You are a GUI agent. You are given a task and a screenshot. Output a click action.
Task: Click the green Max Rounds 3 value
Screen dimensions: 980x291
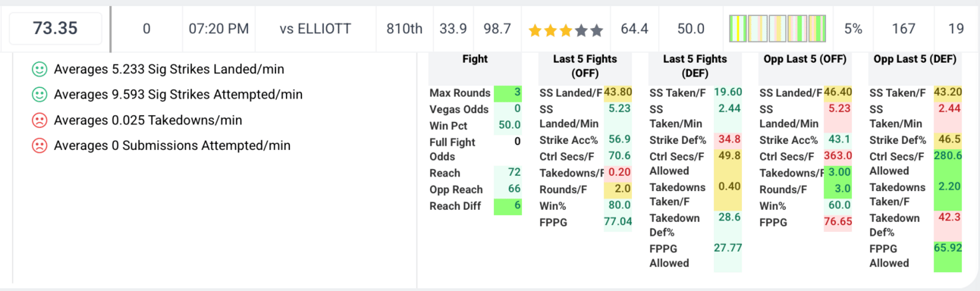click(507, 93)
